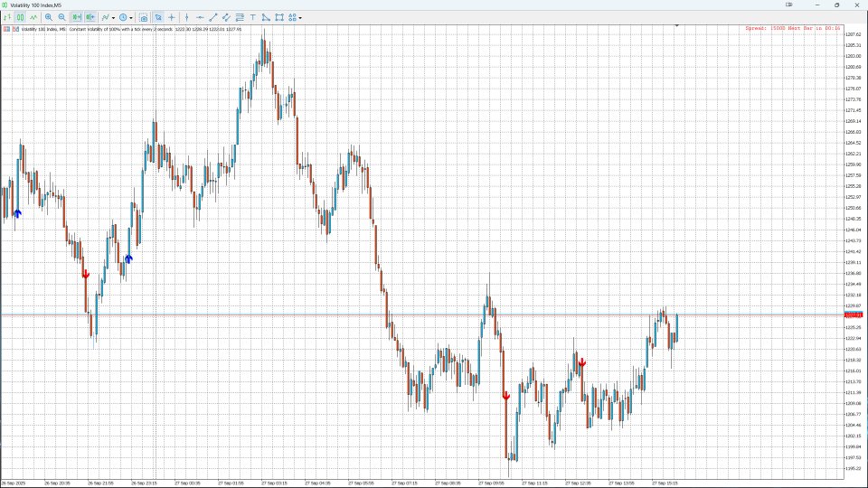This screenshot has width=868, height=488.
Task: Select the crosshair tool
Action: pyautogui.click(x=172, y=17)
